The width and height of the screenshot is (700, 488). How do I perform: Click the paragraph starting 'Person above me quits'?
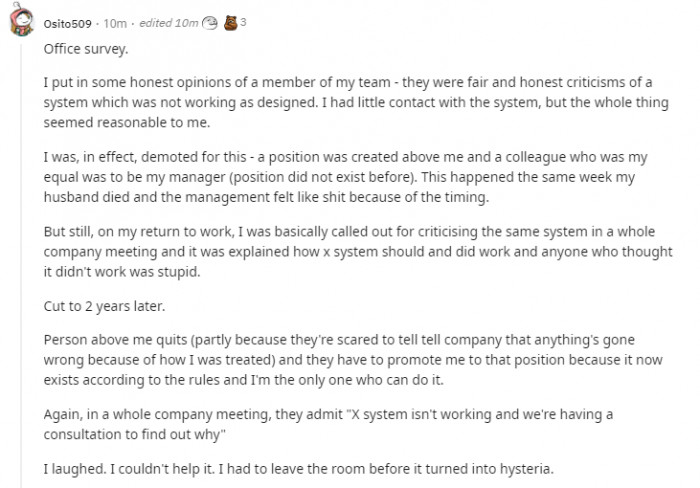[353, 360]
